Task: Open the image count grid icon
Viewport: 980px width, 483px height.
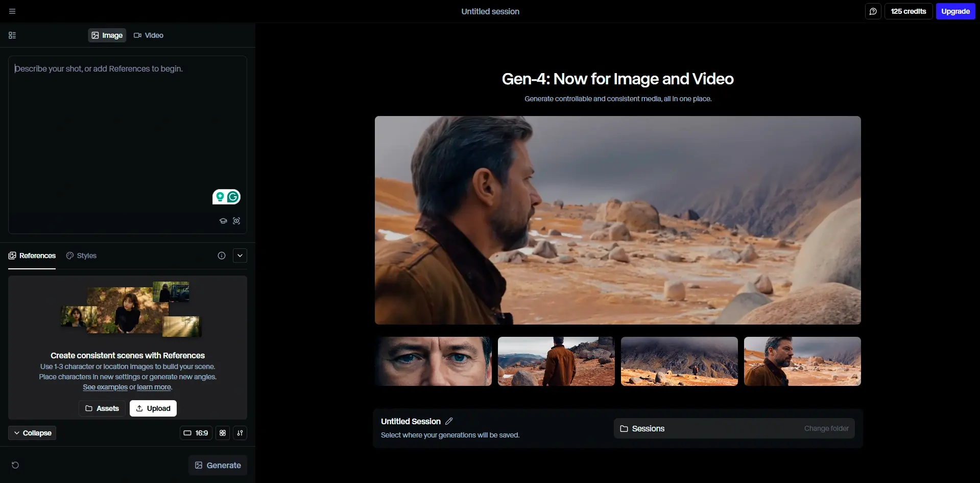Action: coord(223,433)
